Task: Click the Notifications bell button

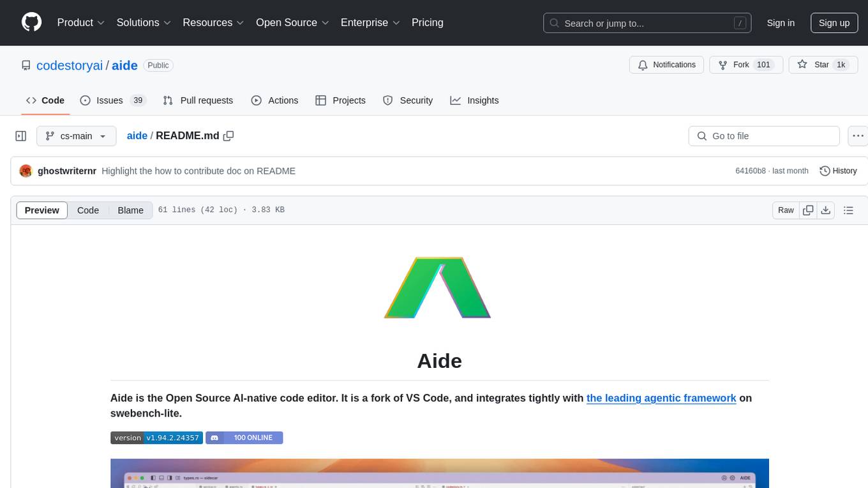Action: pos(667,65)
